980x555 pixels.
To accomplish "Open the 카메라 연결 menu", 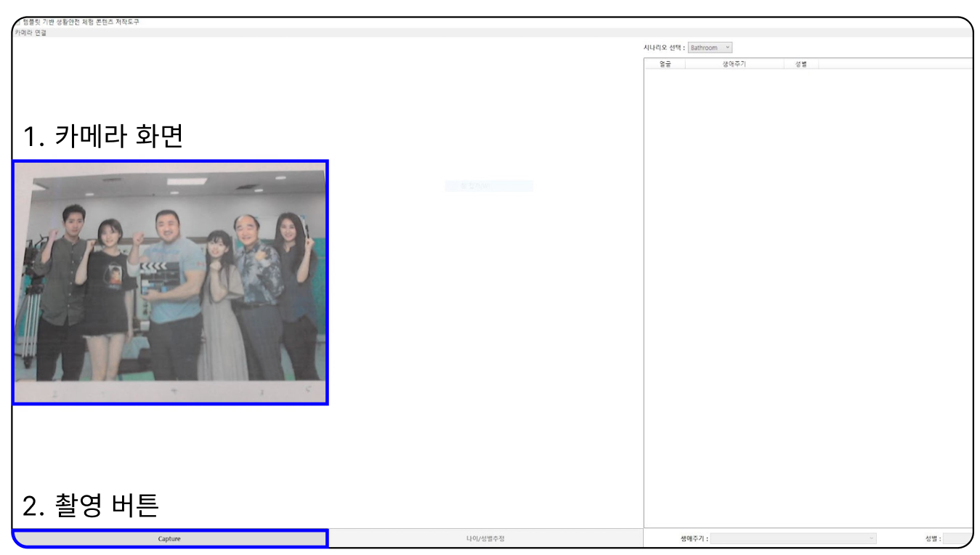I will [30, 33].
